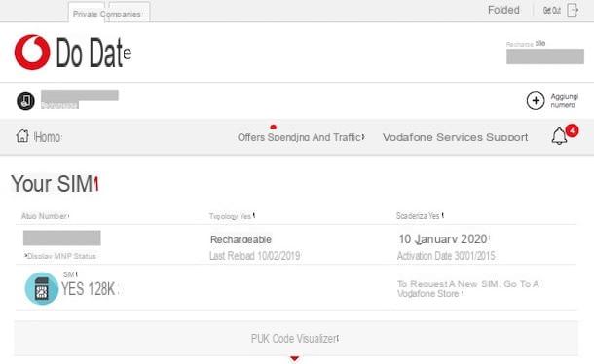Open Vodafone Services Support menu
This screenshot has width=594, height=364.
click(455, 137)
